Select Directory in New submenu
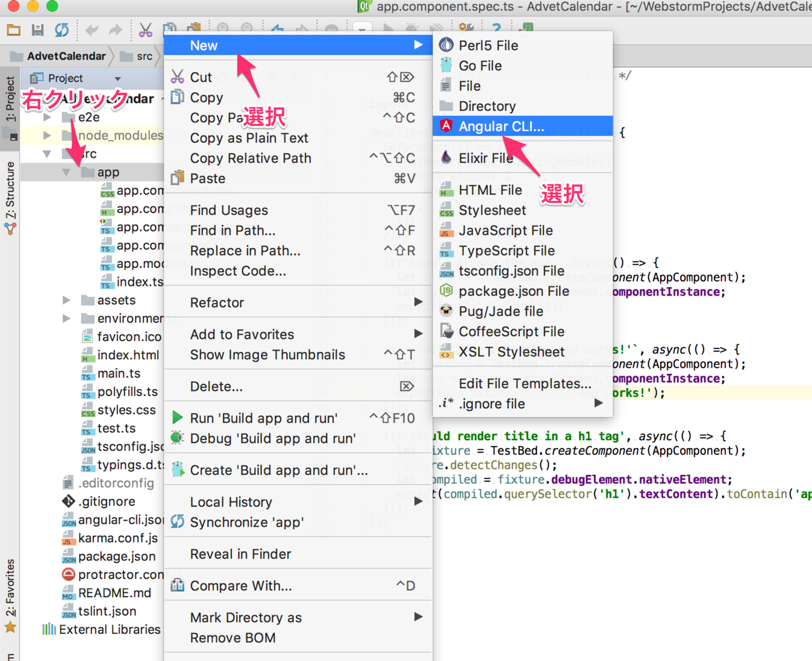Screen dimensions: 812x661 (523, 106)
